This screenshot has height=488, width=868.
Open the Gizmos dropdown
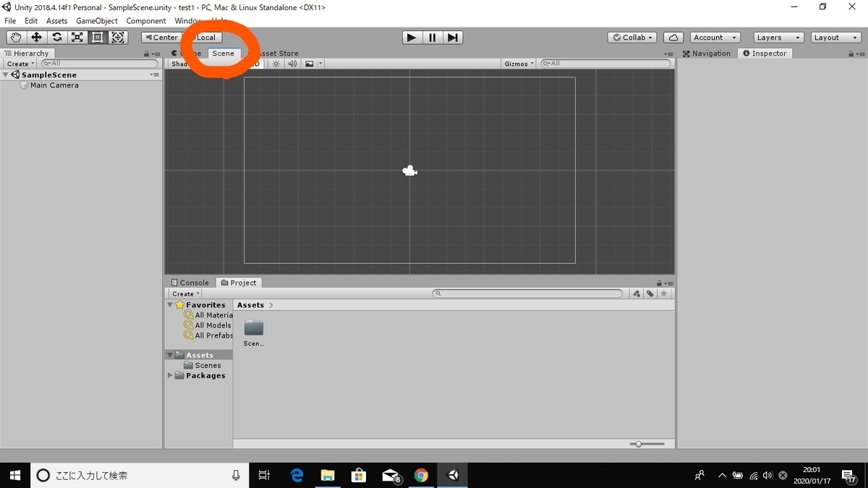519,64
